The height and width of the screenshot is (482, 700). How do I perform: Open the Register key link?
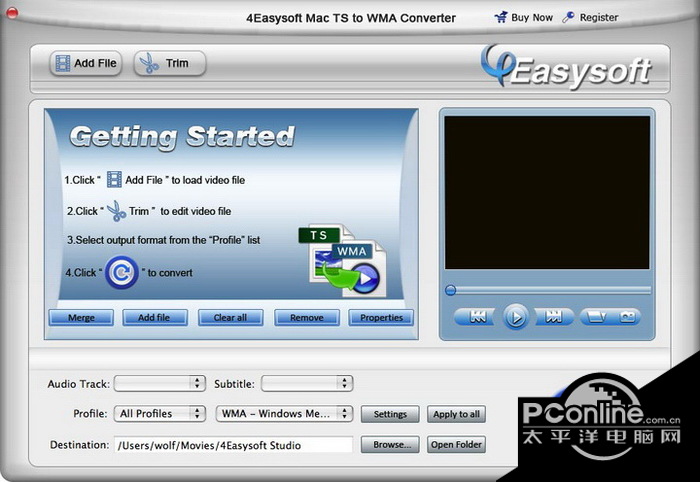[590, 18]
